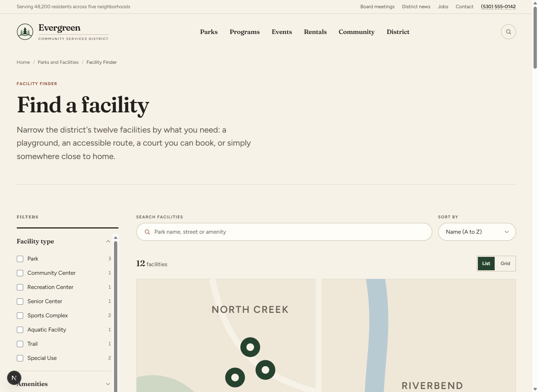Open the Community menu
Viewport: 538px width, 392px height.
coord(357,32)
